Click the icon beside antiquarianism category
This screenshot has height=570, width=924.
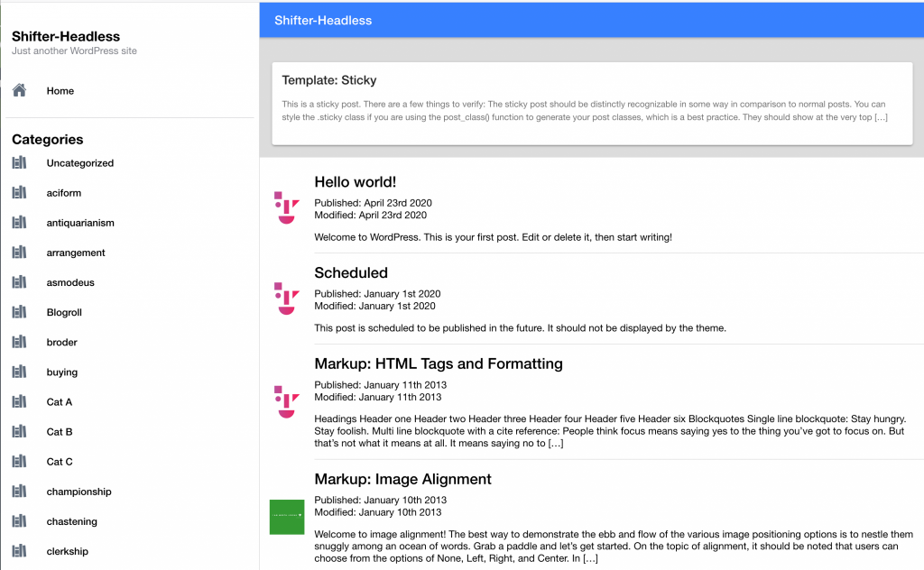(20, 223)
